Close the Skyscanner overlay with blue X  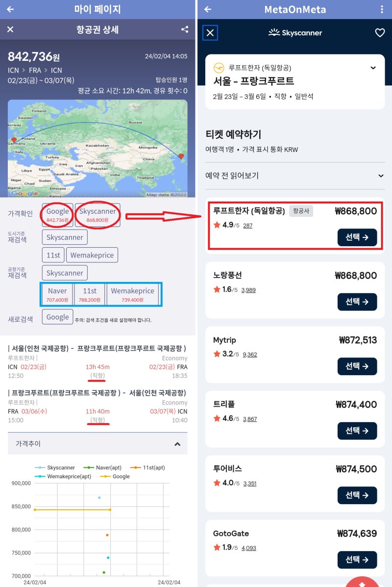(211, 32)
